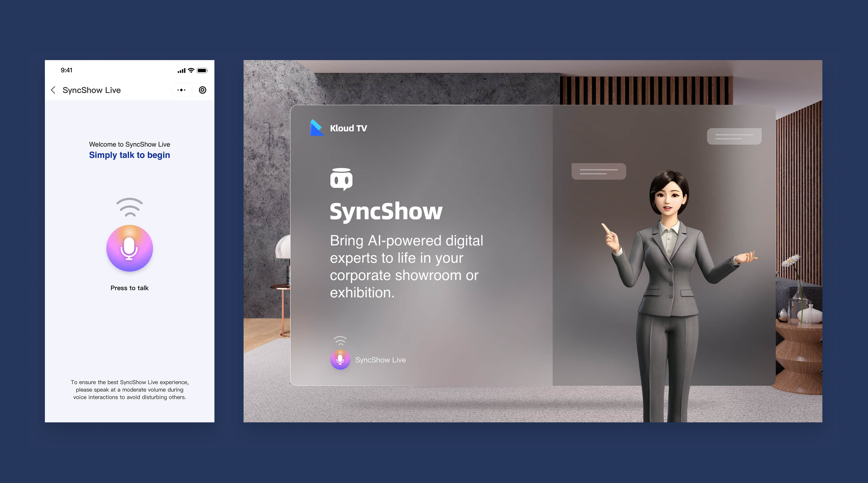Click the SyncShow title on the panel
Viewport: 868px width, 483px height.
(x=386, y=211)
